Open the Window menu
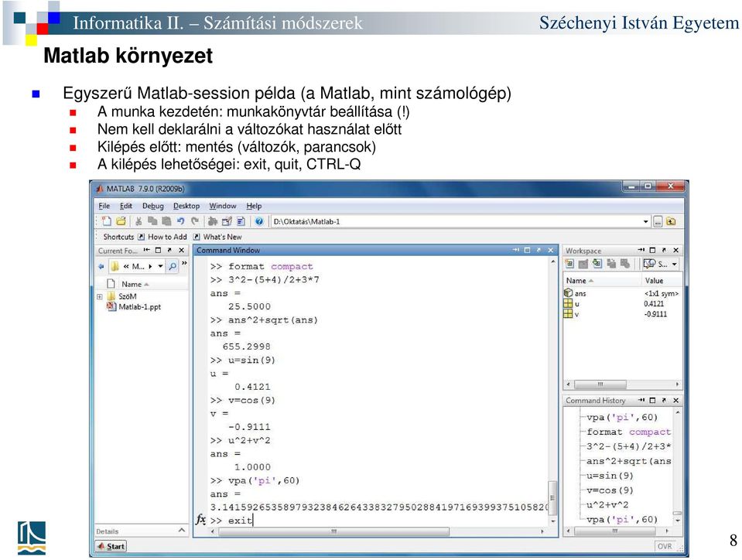The image size is (742, 560). pos(222,206)
